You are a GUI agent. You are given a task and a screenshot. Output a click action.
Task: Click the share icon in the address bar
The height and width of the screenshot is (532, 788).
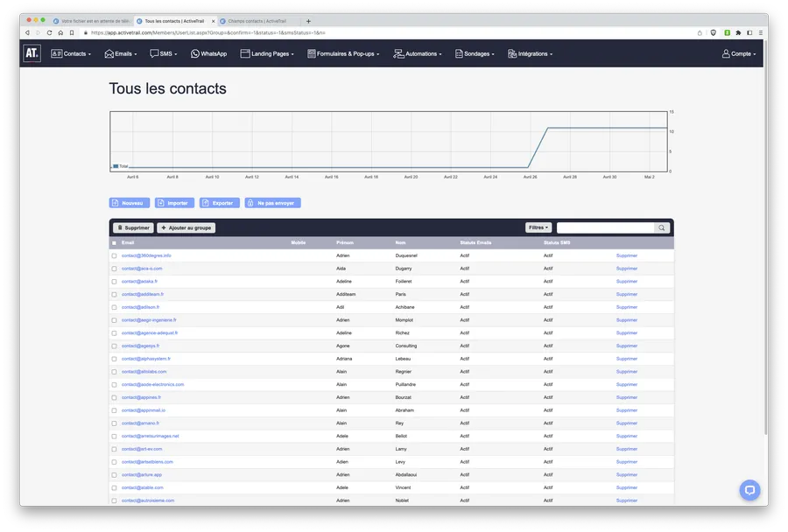tap(700, 32)
